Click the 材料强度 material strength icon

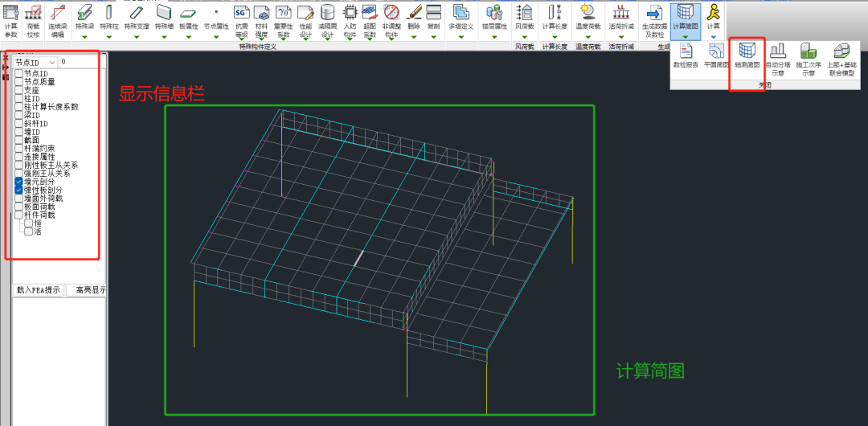click(x=262, y=12)
